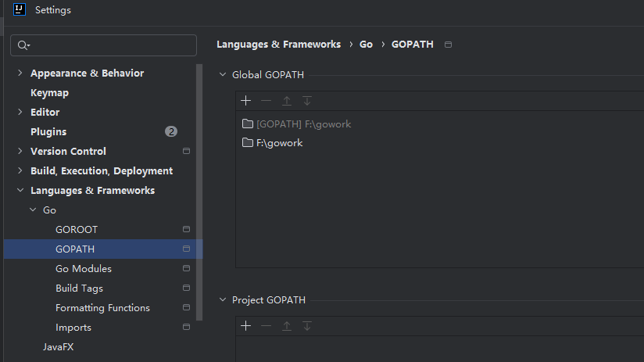Collapse the Languages & Frameworks section
Image resolution: width=644 pixels, height=362 pixels.
coord(20,190)
